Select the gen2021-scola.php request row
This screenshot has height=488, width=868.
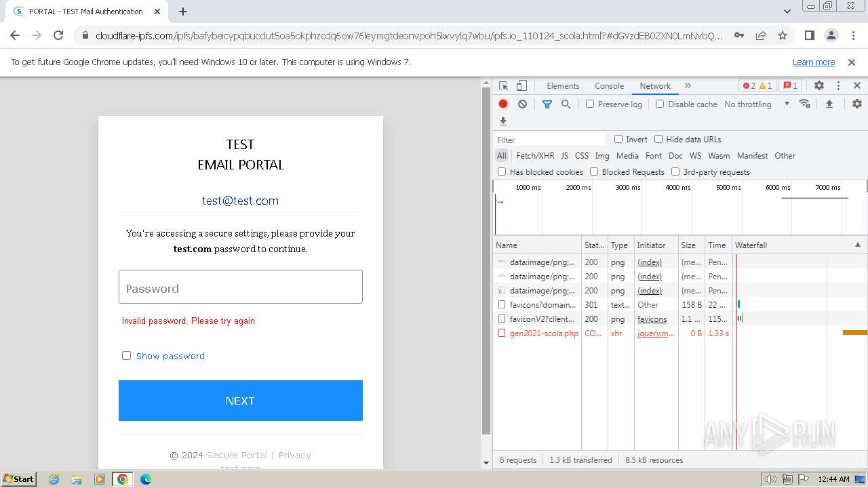coord(680,333)
